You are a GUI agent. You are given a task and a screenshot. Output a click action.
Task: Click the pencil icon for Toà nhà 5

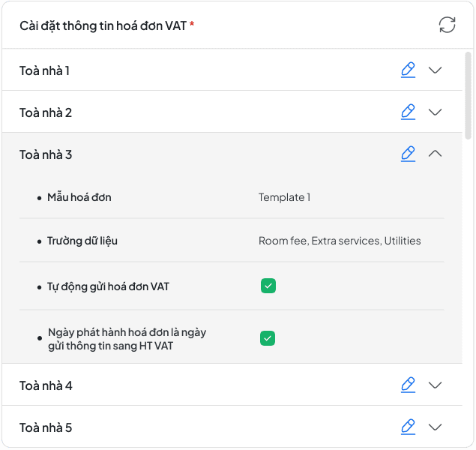point(408,427)
